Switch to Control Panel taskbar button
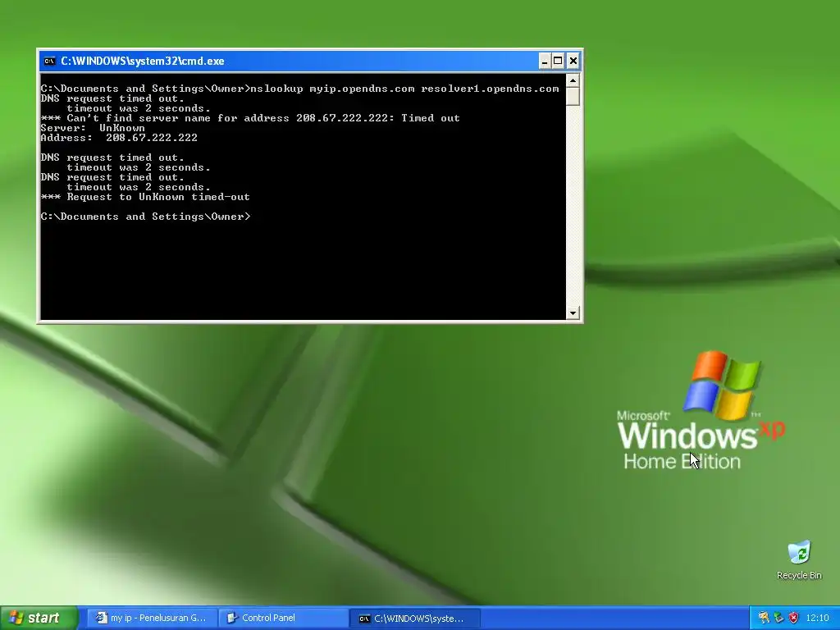The height and width of the screenshot is (630, 840). (x=283, y=618)
